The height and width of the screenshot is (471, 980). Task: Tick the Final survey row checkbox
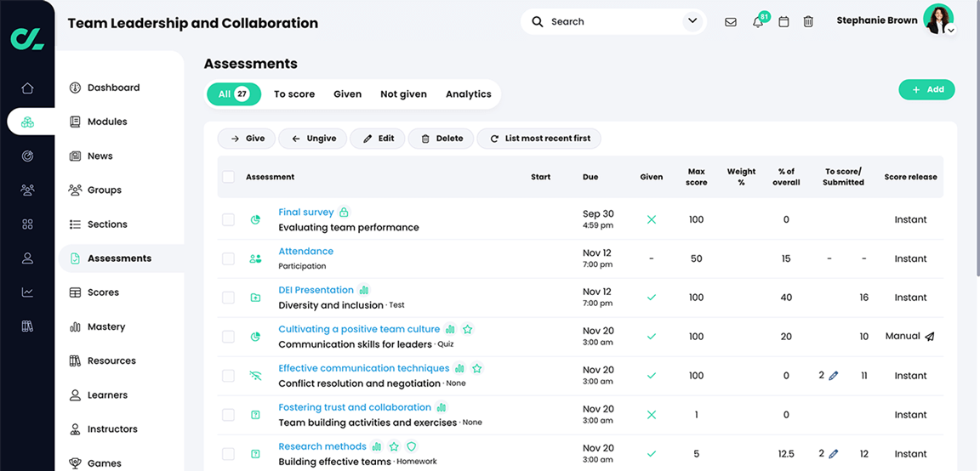228,219
